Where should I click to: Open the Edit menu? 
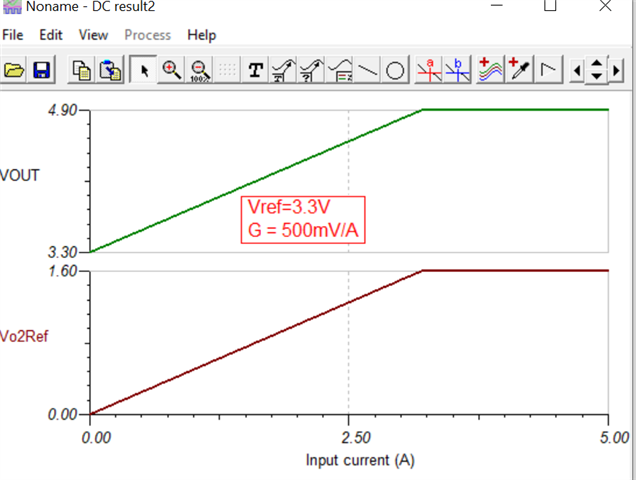pos(51,35)
